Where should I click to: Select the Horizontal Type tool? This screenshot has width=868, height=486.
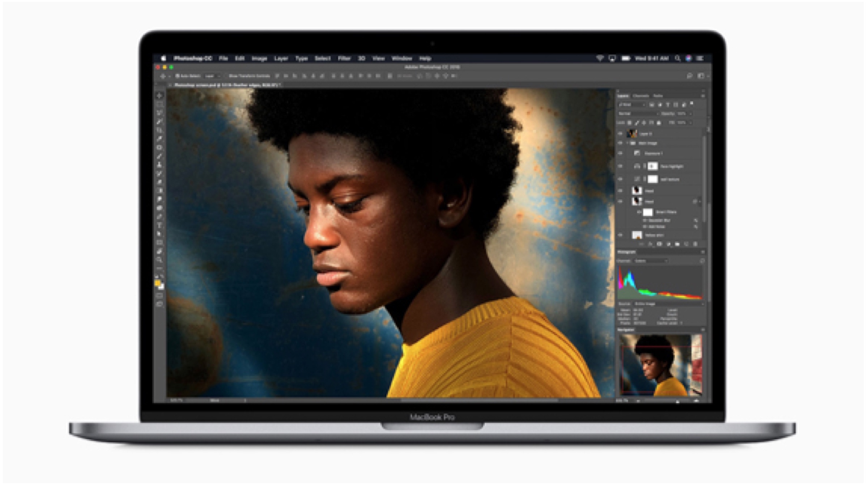(x=159, y=225)
